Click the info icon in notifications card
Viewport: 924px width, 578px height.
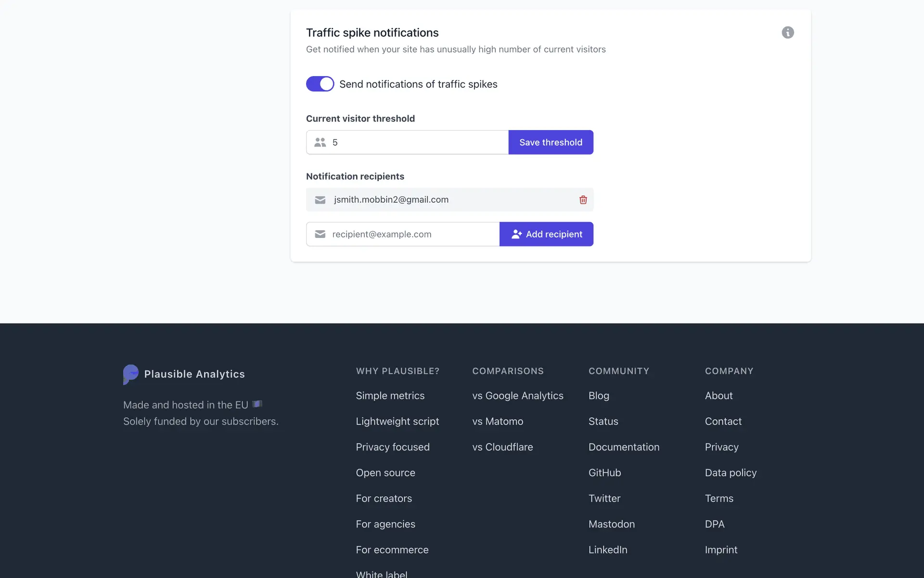pos(787,32)
